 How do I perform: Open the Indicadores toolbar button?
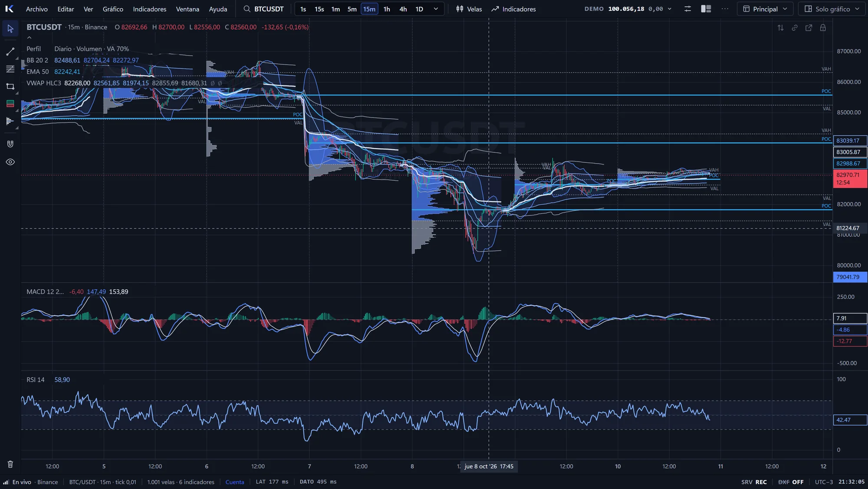[x=513, y=9]
